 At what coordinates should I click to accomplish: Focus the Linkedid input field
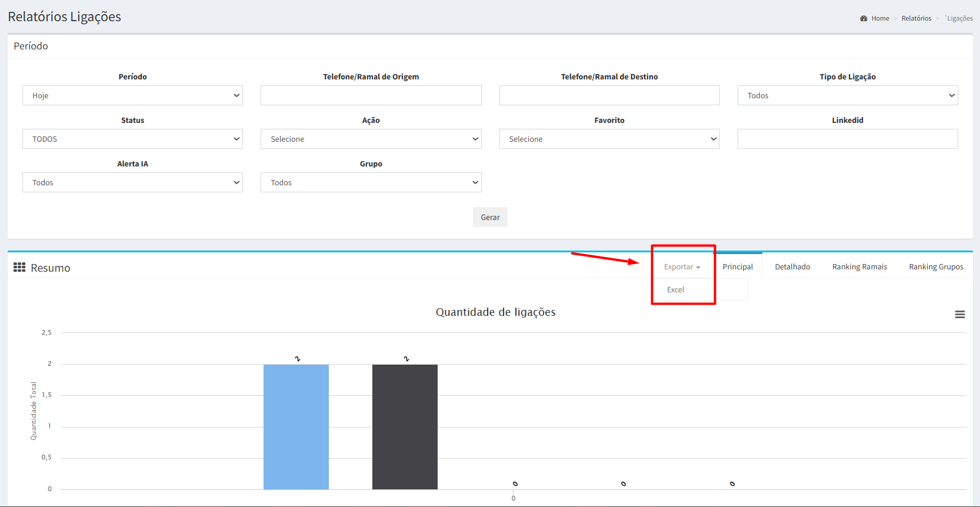click(x=847, y=139)
